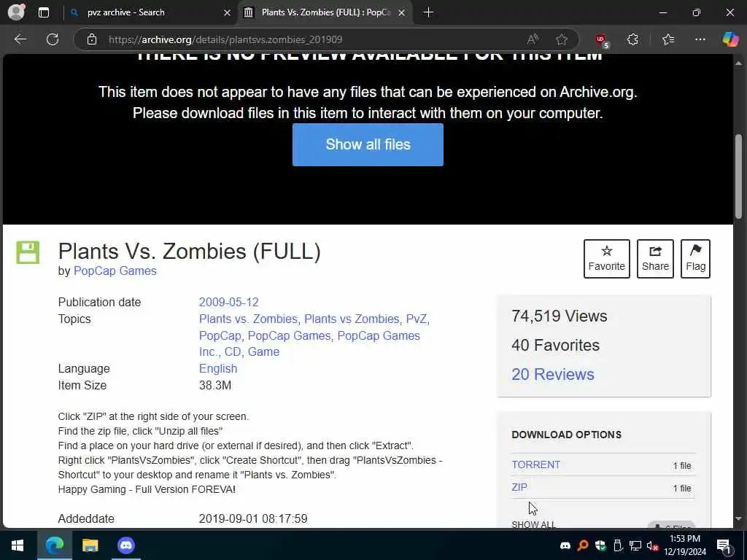
Task: Open network status tray icon
Action: click(635, 545)
